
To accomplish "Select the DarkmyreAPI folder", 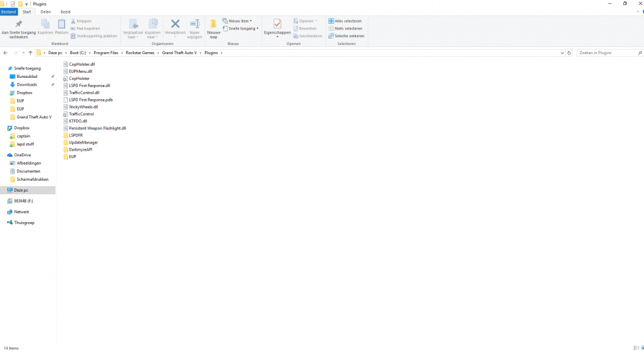I will point(80,149).
